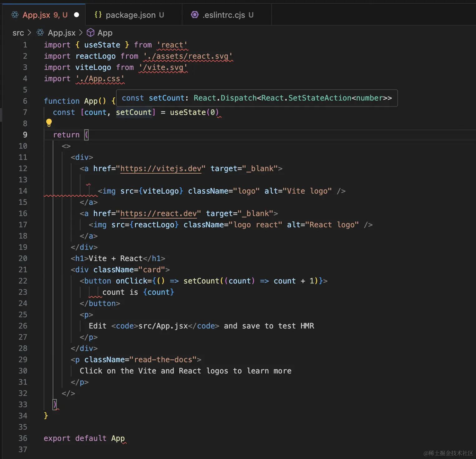Image resolution: width=476 pixels, height=459 pixels.
Task: Expand the chevron after App.jsx in the breadcrumb
Action: tap(81, 32)
